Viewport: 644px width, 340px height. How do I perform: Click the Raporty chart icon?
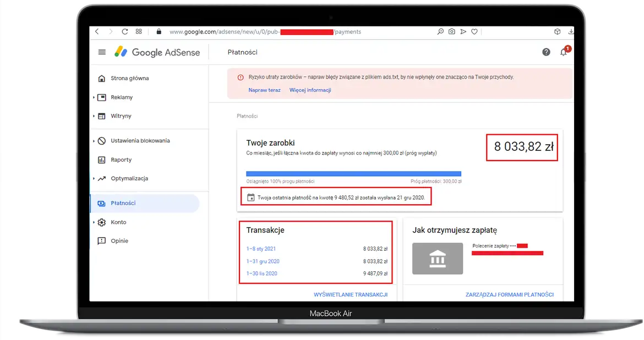pyautogui.click(x=102, y=160)
